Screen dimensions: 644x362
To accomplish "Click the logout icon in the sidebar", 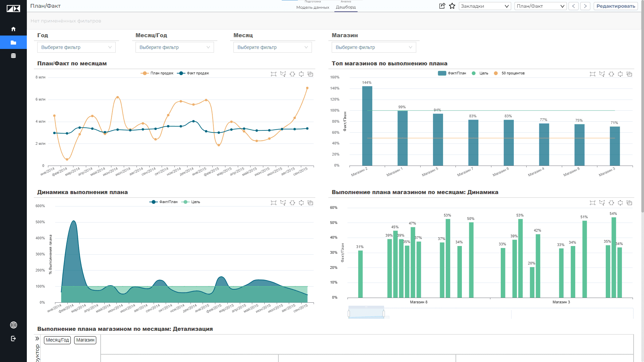I will tap(13, 339).
